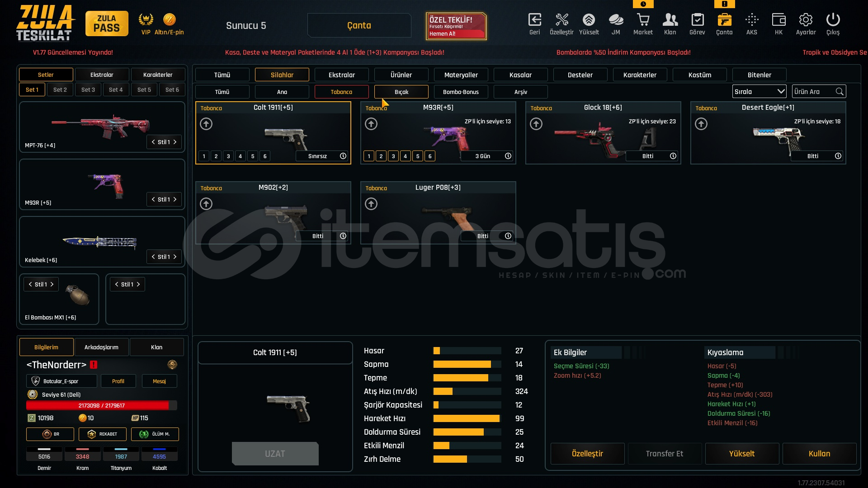Click upgrade arrow on M902 card
The image size is (868, 488).
click(x=206, y=204)
